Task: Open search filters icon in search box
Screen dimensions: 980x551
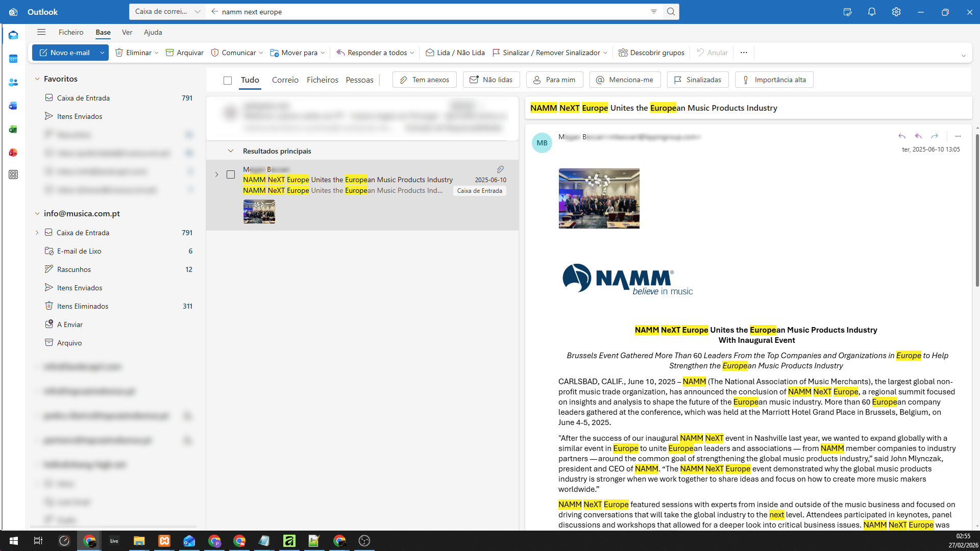Action: pyautogui.click(x=654, y=12)
